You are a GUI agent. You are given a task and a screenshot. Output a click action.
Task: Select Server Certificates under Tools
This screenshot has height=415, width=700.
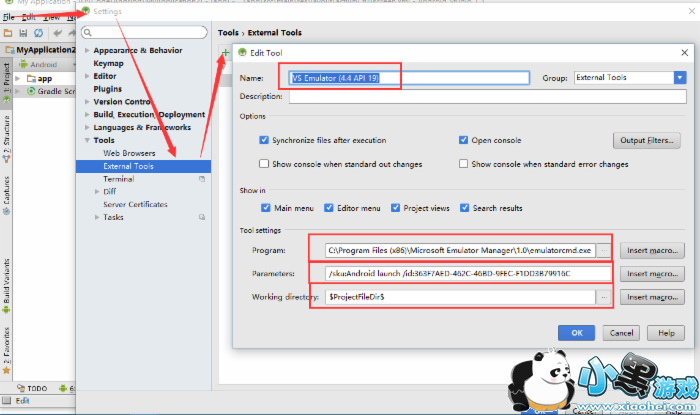point(135,204)
